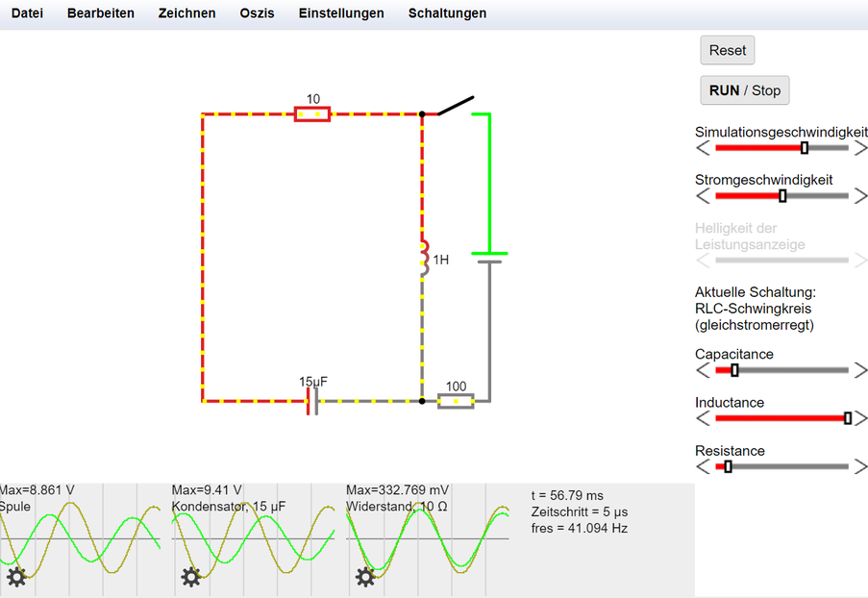Select the 1H inductor component

coord(424,258)
